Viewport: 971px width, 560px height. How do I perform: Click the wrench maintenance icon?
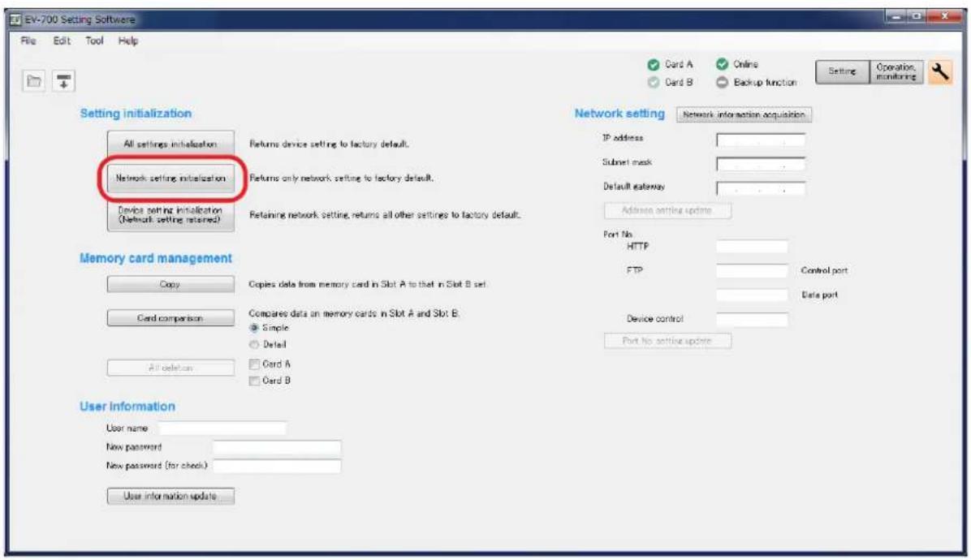click(x=940, y=71)
